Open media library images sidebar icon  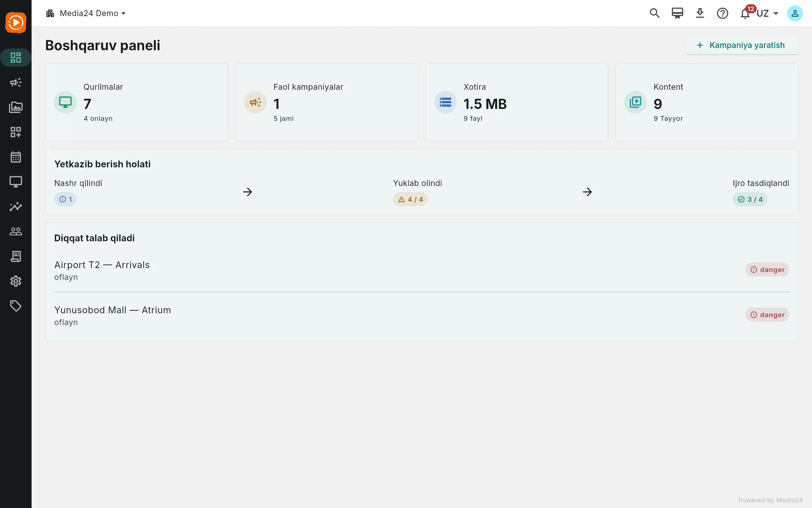tap(16, 107)
